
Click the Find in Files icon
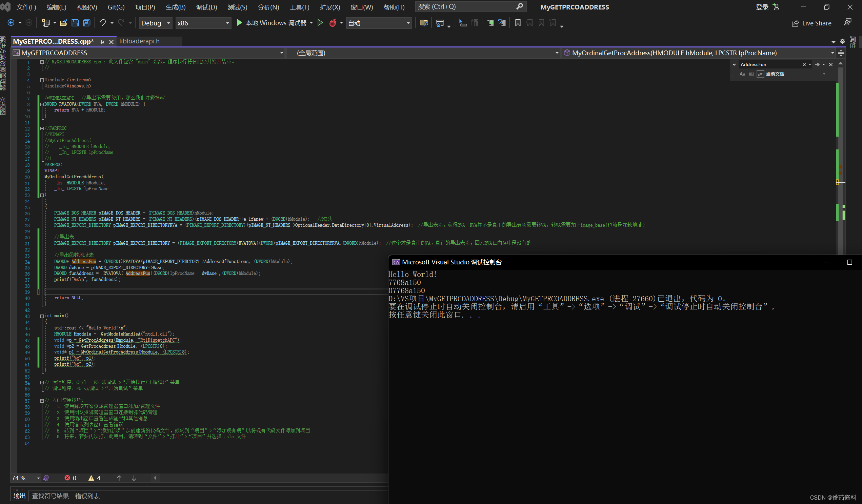click(x=424, y=23)
